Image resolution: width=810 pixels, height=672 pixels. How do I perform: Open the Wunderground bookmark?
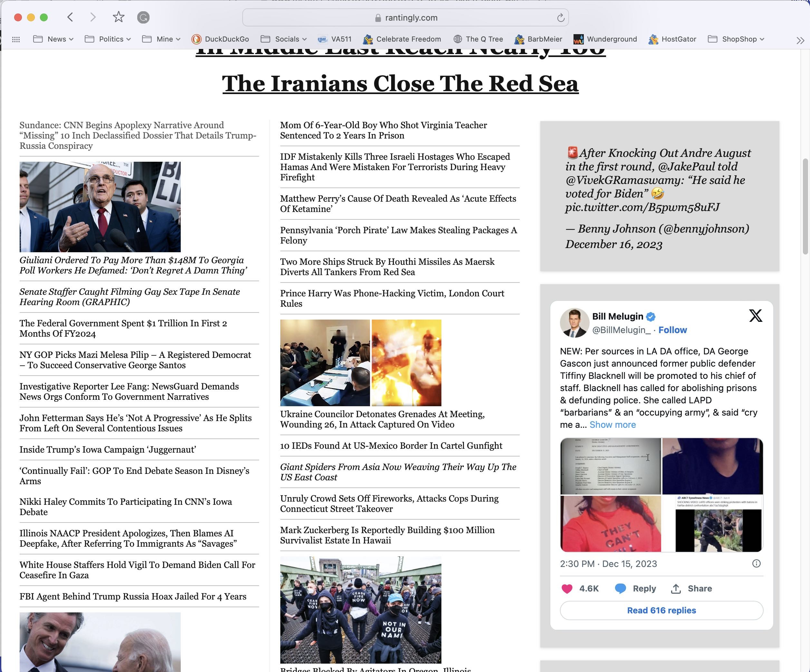pyautogui.click(x=605, y=39)
